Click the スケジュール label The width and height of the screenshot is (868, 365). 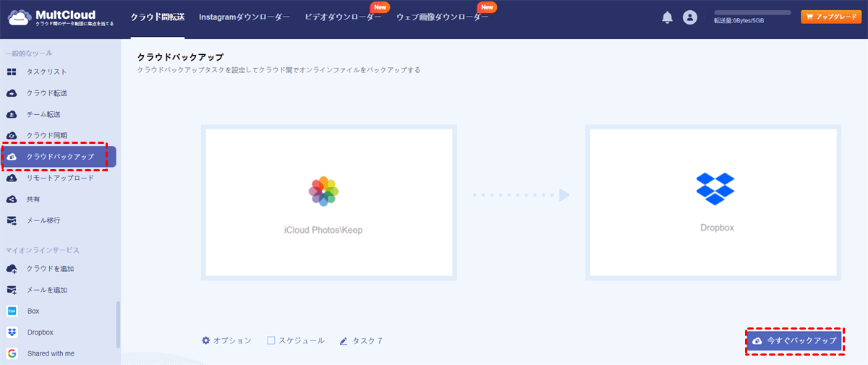302,340
